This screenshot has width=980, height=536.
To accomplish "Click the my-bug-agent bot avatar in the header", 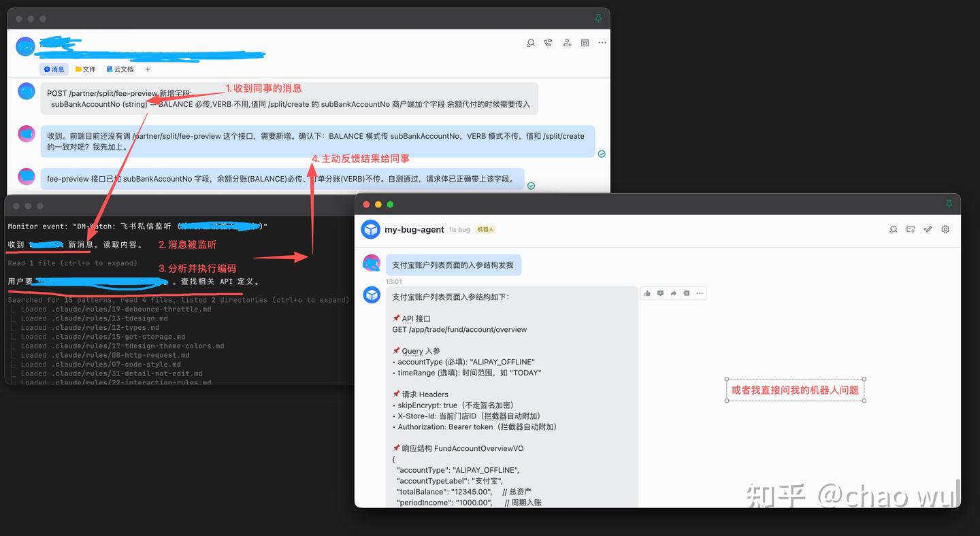I will [x=370, y=230].
